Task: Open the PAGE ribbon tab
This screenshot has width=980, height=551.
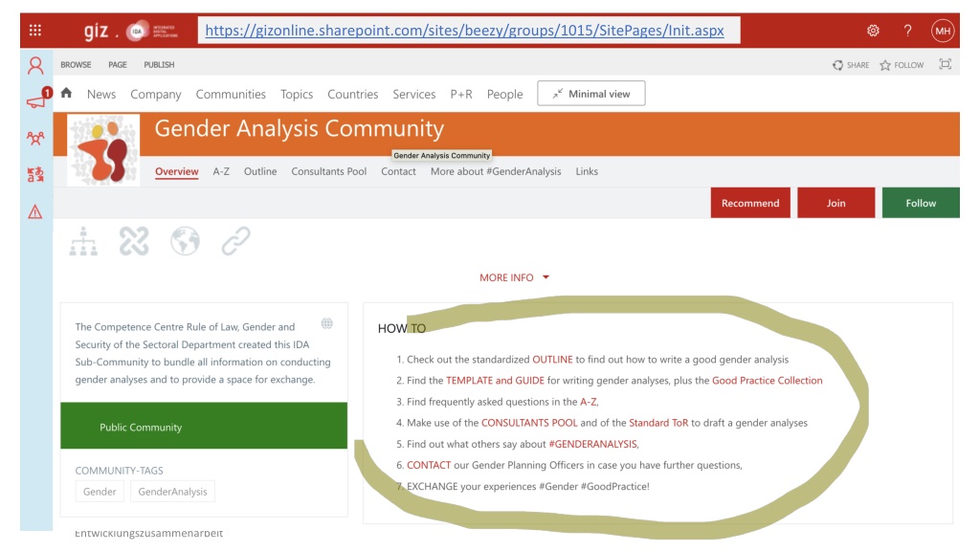Action: pyautogui.click(x=118, y=65)
